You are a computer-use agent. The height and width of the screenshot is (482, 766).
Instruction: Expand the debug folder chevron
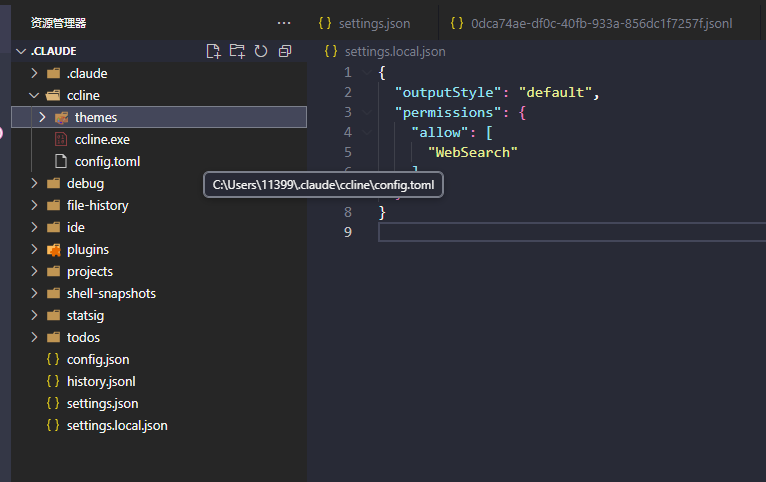pyautogui.click(x=34, y=183)
